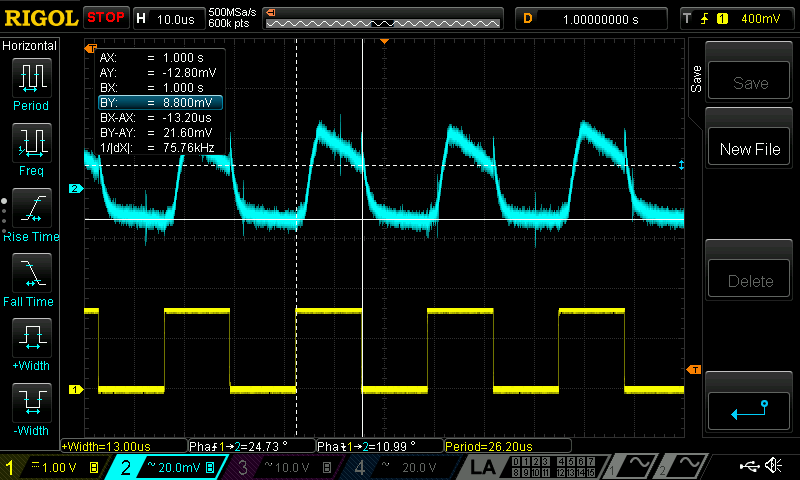Click the delay D 1.00000000 s field
Viewport: 800px width, 480px height.
[591, 19]
